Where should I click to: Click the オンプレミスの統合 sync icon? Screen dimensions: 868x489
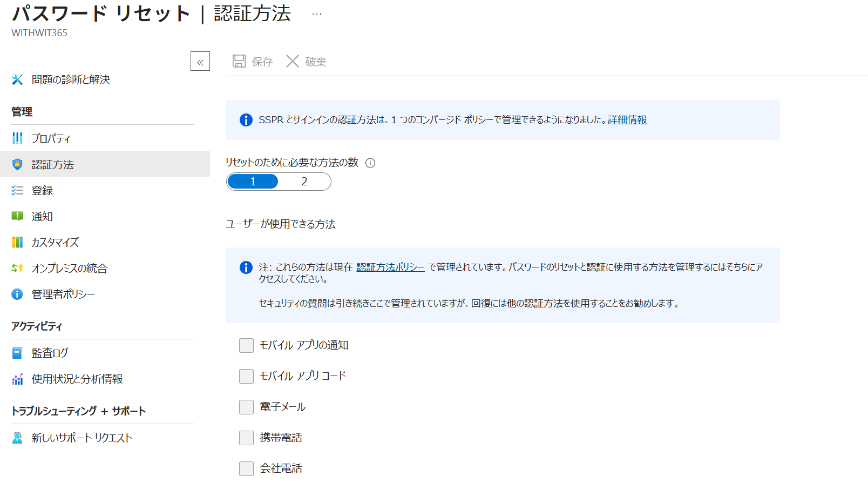[17, 268]
